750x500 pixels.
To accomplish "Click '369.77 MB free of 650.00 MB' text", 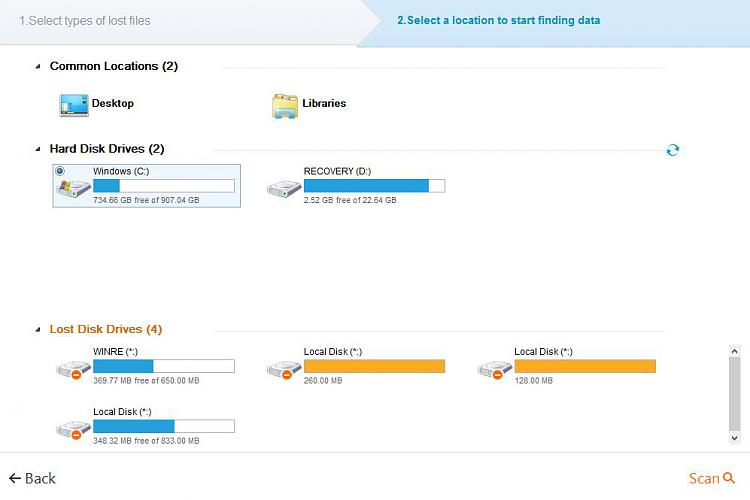I will tap(146, 380).
